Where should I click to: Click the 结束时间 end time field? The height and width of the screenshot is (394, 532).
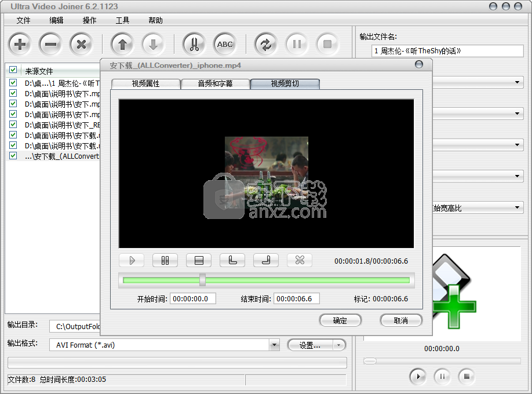click(297, 298)
